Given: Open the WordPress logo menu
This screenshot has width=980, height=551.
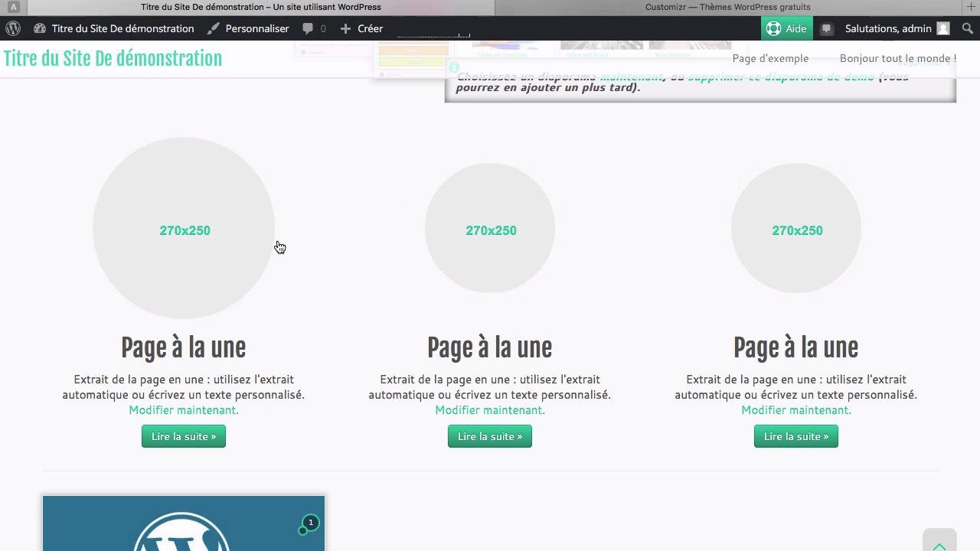Looking at the screenshot, I should click(13, 28).
